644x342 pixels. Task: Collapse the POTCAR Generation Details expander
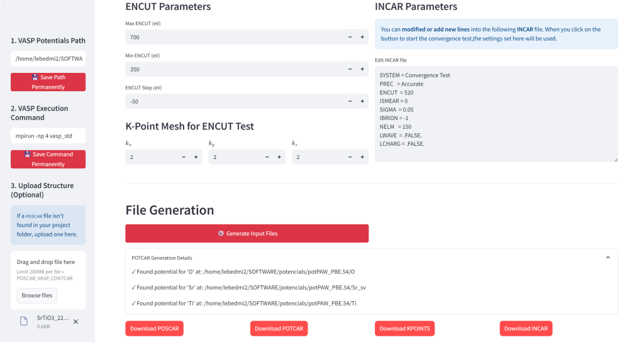pos(608,257)
